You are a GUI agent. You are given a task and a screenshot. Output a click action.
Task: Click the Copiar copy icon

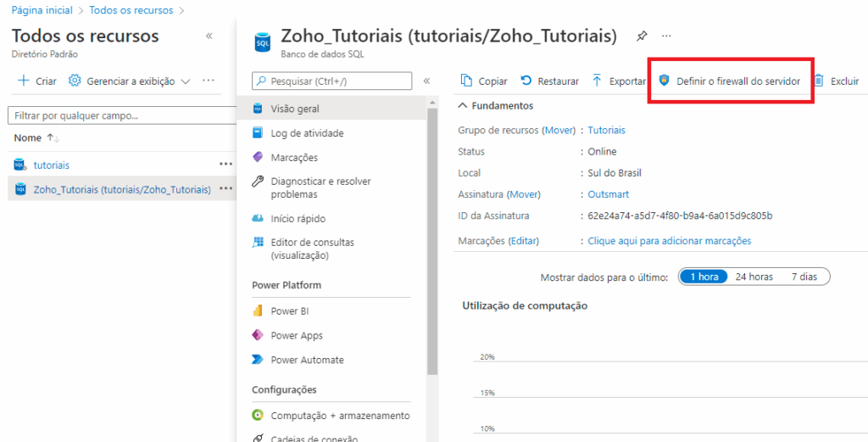(x=466, y=81)
